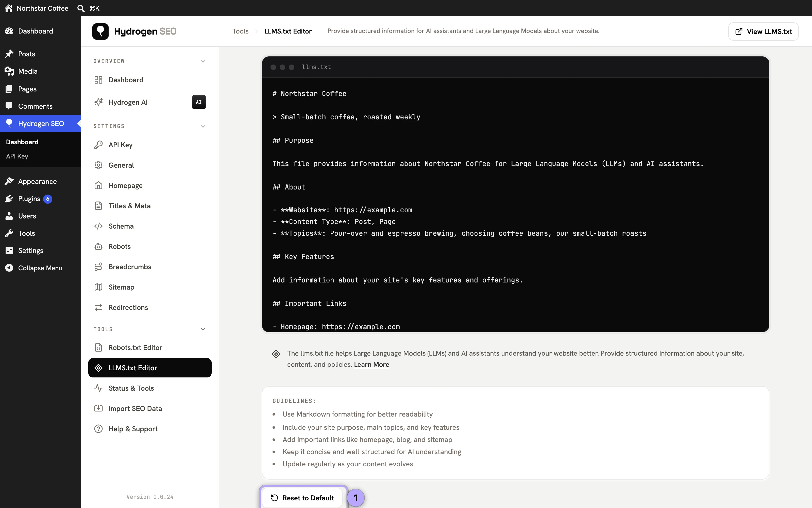Open WordPress Media menu
Viewport: 812px width, 508px height.
click(41, 71)
